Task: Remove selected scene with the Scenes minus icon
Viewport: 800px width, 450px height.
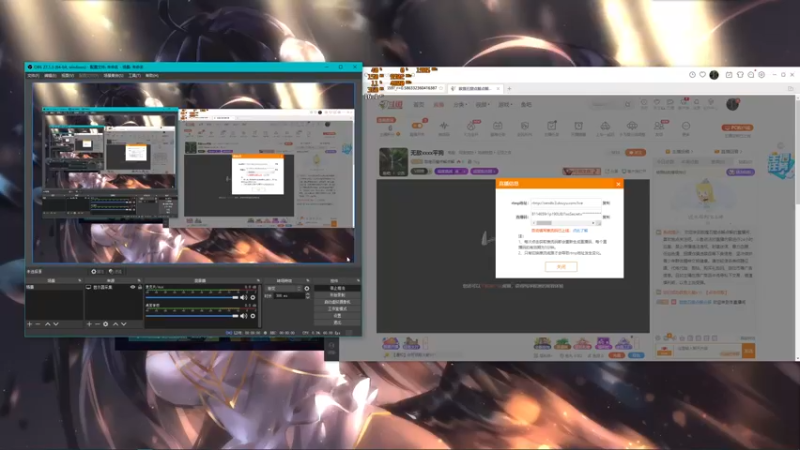Action: click(x=38, y=324)
